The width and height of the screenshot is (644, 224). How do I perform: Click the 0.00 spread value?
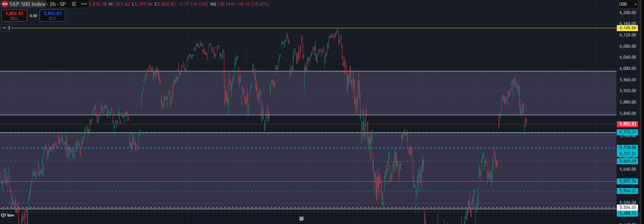pyautogui.click(x=33, y=16)
